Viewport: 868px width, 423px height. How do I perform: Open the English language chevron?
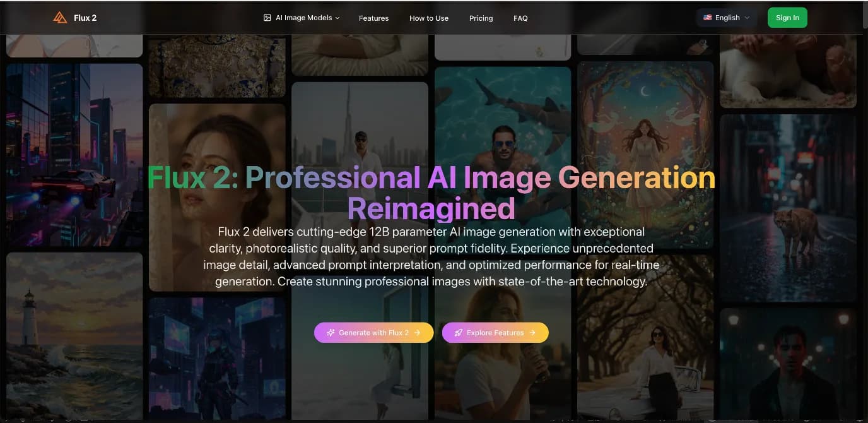coord(748,18)
